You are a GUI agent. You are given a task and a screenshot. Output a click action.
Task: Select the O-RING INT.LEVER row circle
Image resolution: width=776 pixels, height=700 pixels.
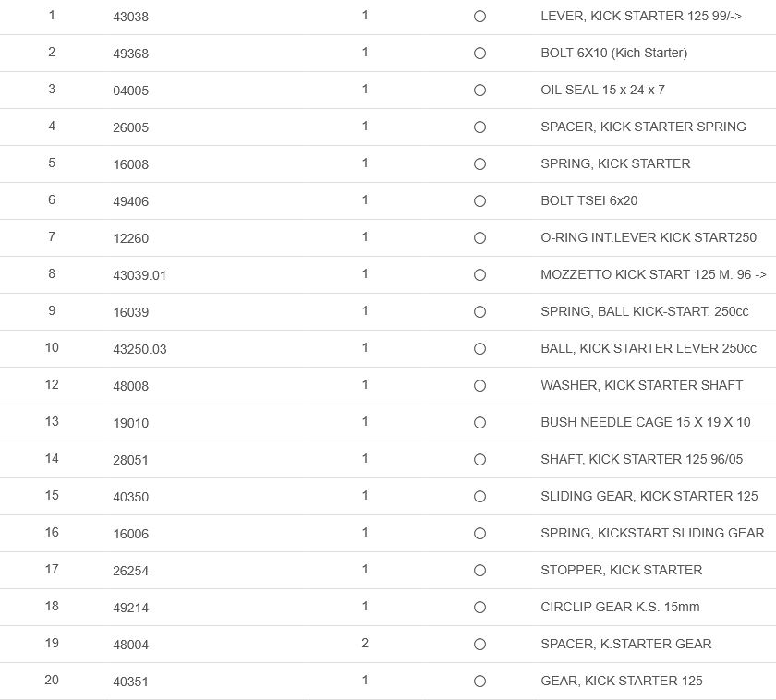tap(479, 238)
